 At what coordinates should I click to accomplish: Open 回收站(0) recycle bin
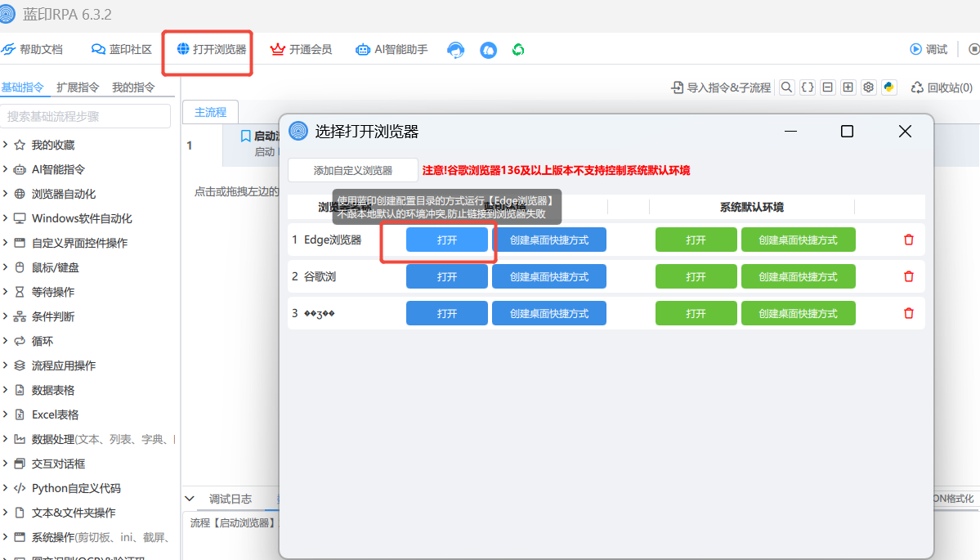tap(942, 87)
